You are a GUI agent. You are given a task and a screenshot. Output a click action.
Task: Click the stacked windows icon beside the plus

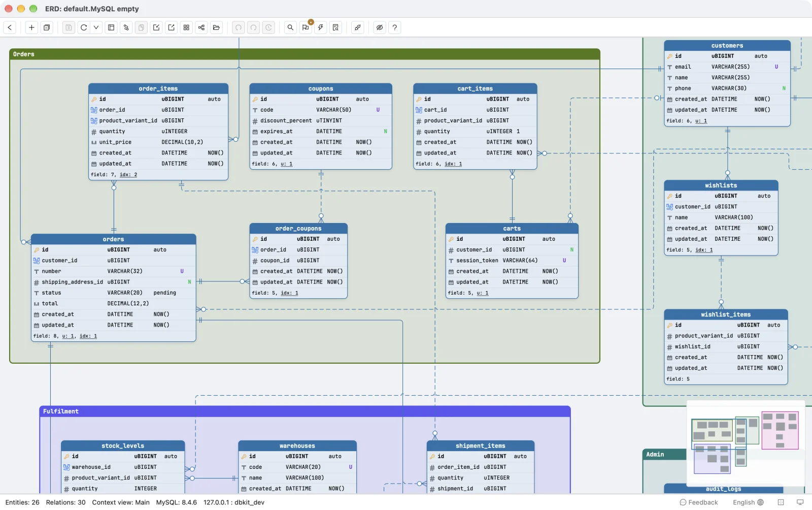click(x=47, y=27)
